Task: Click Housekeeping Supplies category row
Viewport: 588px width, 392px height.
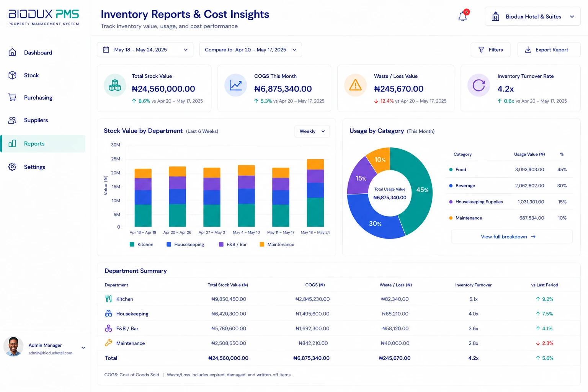Action: [x=510, y=202]
